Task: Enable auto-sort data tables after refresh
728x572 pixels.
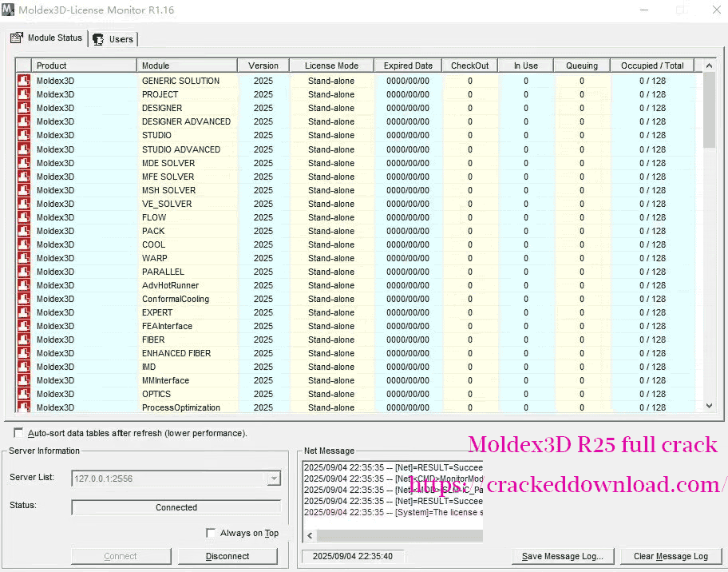Action: (x=18, y=431)
